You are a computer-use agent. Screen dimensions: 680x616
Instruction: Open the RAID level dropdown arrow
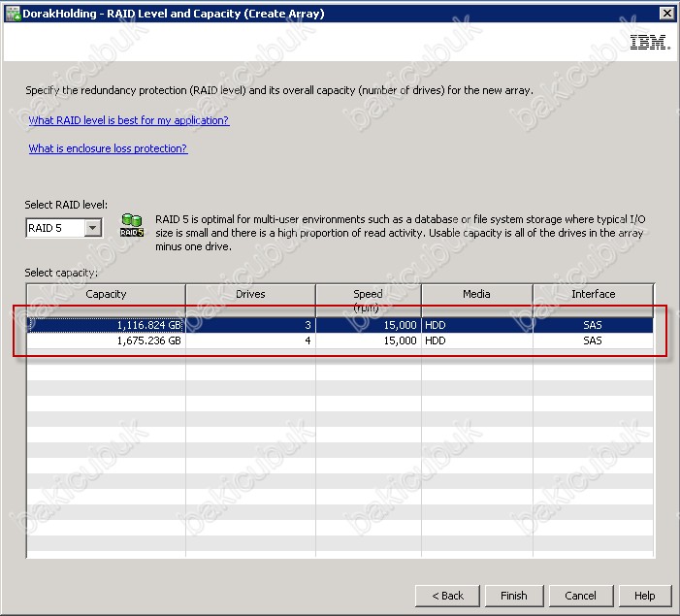click(x=92, y=228)
